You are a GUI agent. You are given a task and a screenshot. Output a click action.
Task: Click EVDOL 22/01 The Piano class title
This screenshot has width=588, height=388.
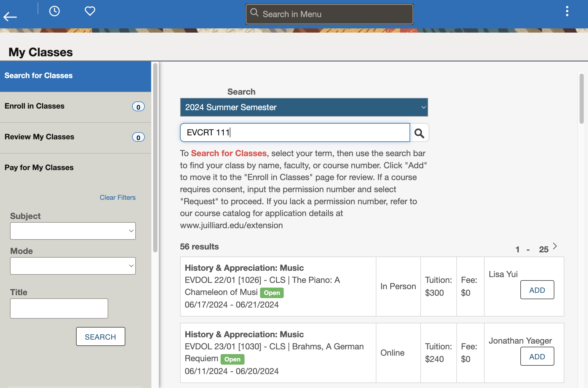(262, 286)
